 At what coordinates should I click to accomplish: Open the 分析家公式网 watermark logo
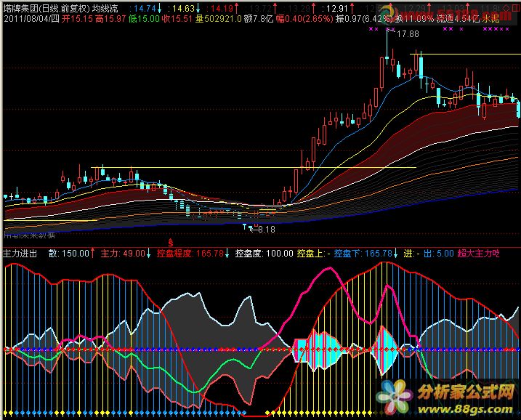pyautogui.click(x=467, y=393)
